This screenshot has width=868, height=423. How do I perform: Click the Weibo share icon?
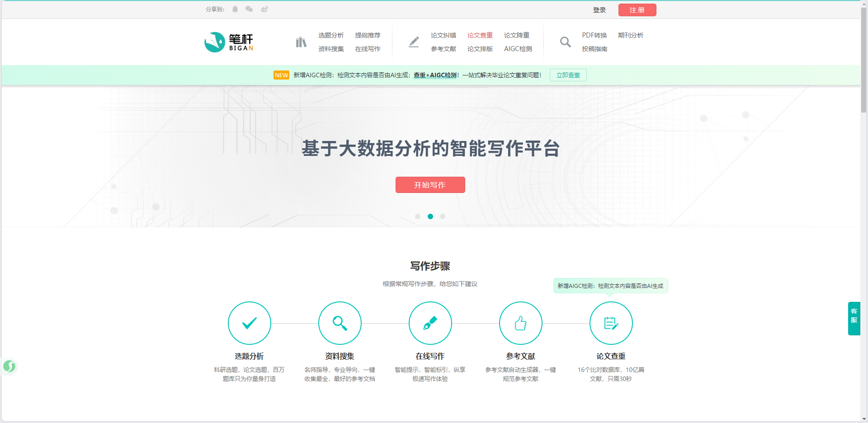pos(264,9)
